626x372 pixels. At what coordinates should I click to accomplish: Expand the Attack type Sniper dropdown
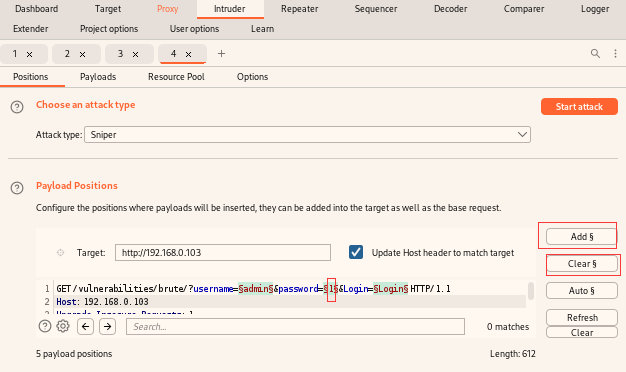[307, 135]
